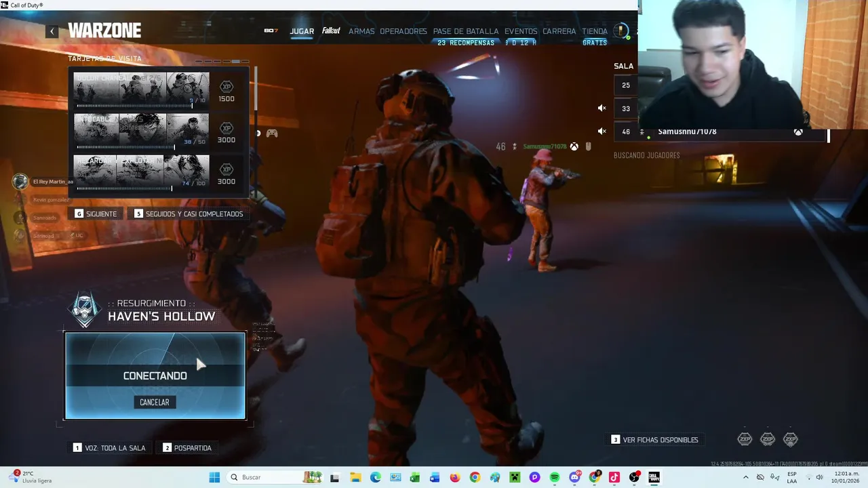868x488 pixels.
Task: Open Microsoft Edge from the taskbar
Action: 375,477
